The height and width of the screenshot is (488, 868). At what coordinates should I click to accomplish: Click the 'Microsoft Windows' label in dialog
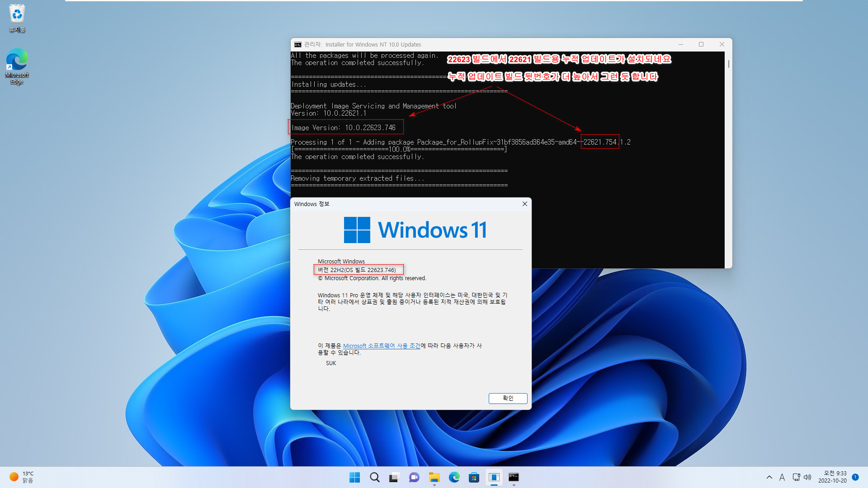341,261
